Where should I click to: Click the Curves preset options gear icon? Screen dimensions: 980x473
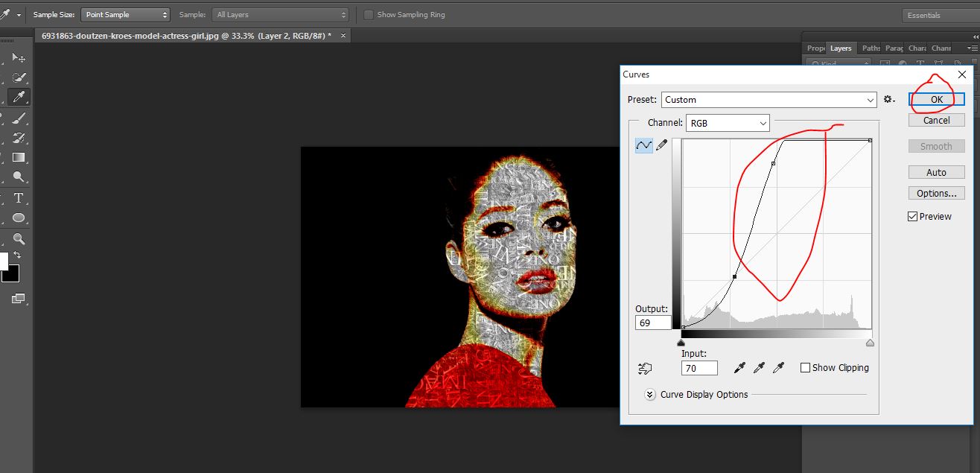[888, 99]
